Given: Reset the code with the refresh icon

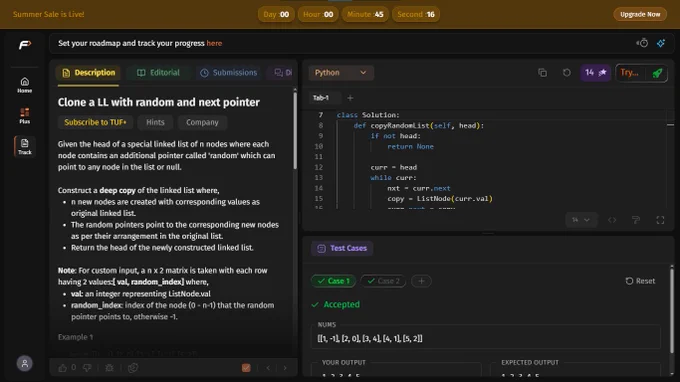Looking at the screenshot, I should tap(566, 72).
